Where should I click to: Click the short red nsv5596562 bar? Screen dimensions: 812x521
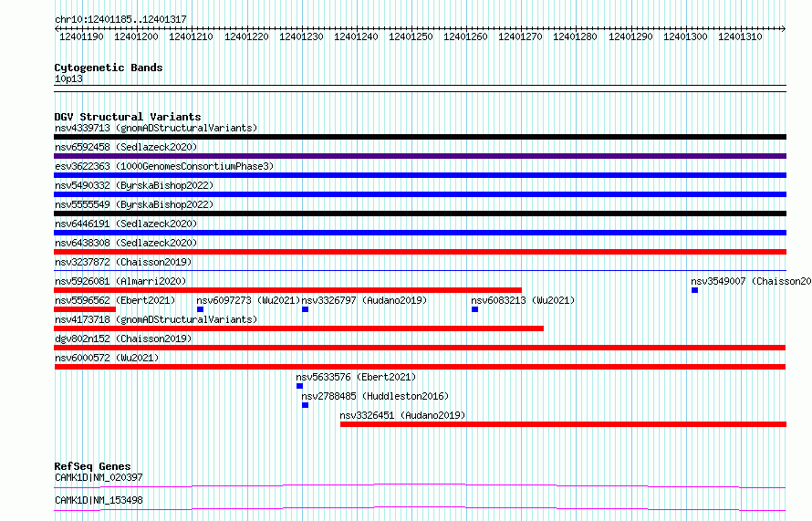click(85, 309)
